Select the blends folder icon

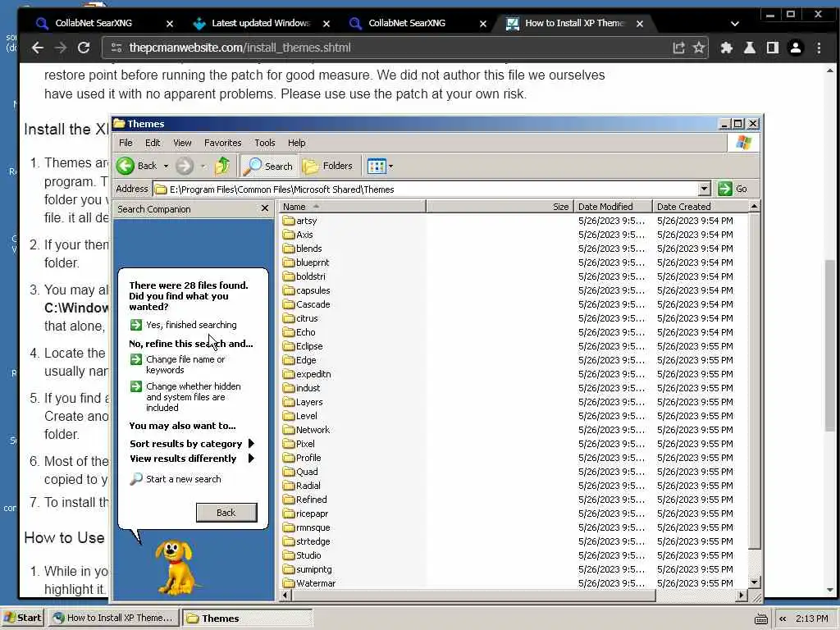tap(289, 248)
